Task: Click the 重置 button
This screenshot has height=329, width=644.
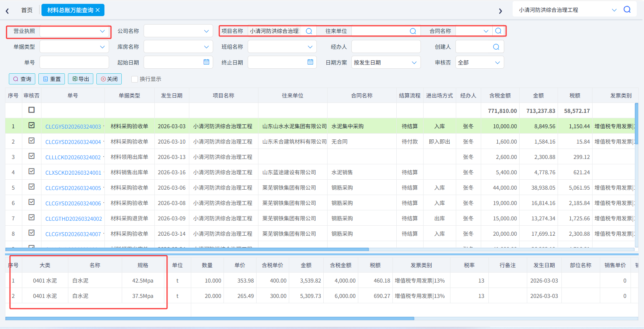Action: point(52,79)
